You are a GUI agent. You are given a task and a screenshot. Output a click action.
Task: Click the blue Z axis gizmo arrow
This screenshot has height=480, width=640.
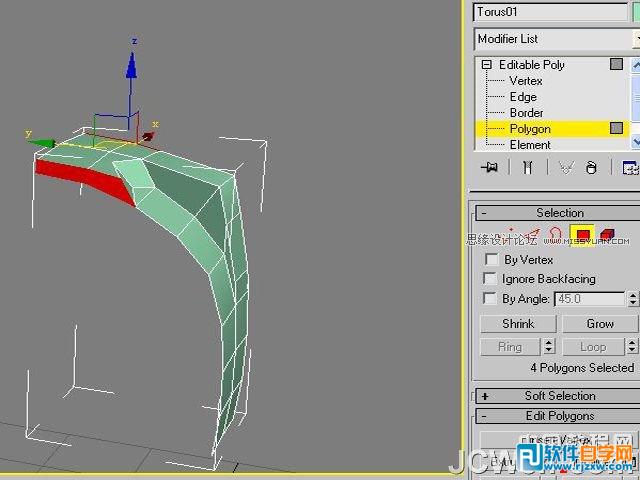pos(131,65)
